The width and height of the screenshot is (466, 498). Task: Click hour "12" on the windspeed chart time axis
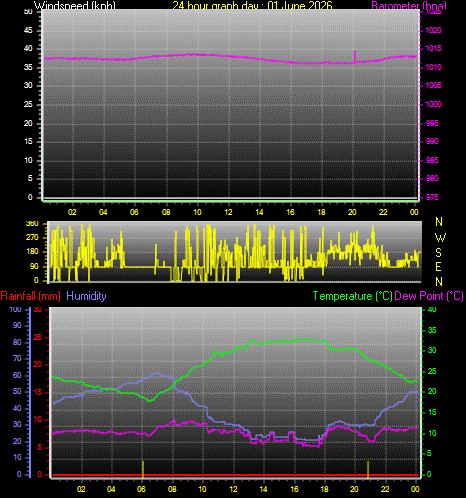(228, 212)
